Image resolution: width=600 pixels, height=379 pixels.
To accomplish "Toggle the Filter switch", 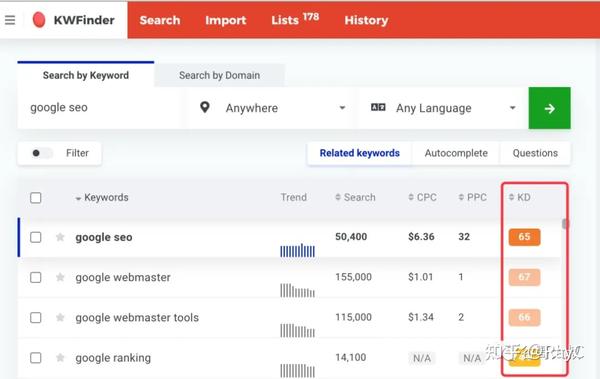I will [42, 153].
